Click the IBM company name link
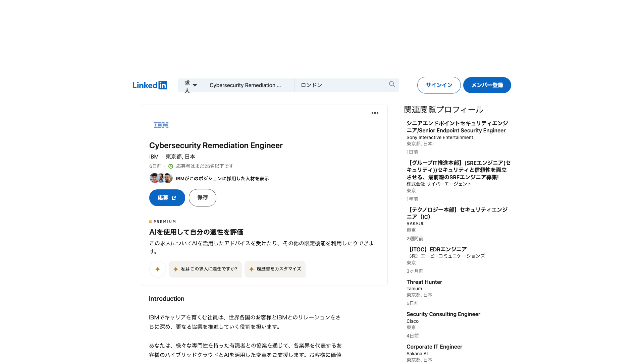Viewport: 644px width, 362px height. click(x=154, y=157)
